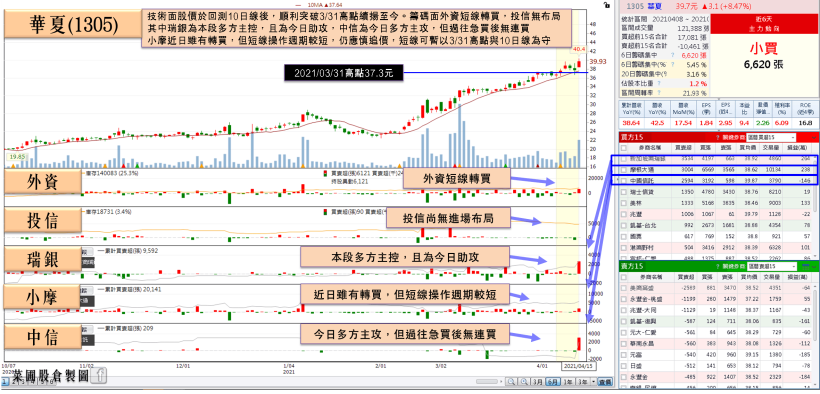The image size is (820, 394).
Task: Select the 國泰 row in the buyers list
Action: pyautogui.click(x=716, y=237)
